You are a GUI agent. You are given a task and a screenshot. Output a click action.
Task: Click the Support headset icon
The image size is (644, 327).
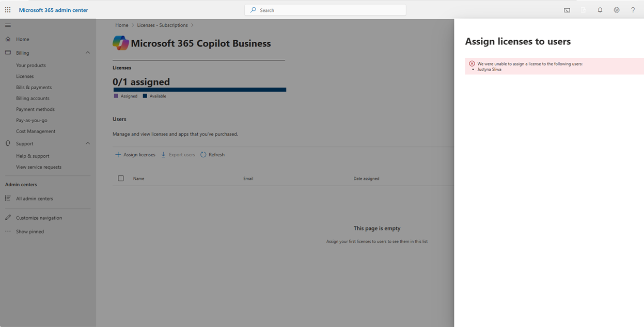point(8,143)
